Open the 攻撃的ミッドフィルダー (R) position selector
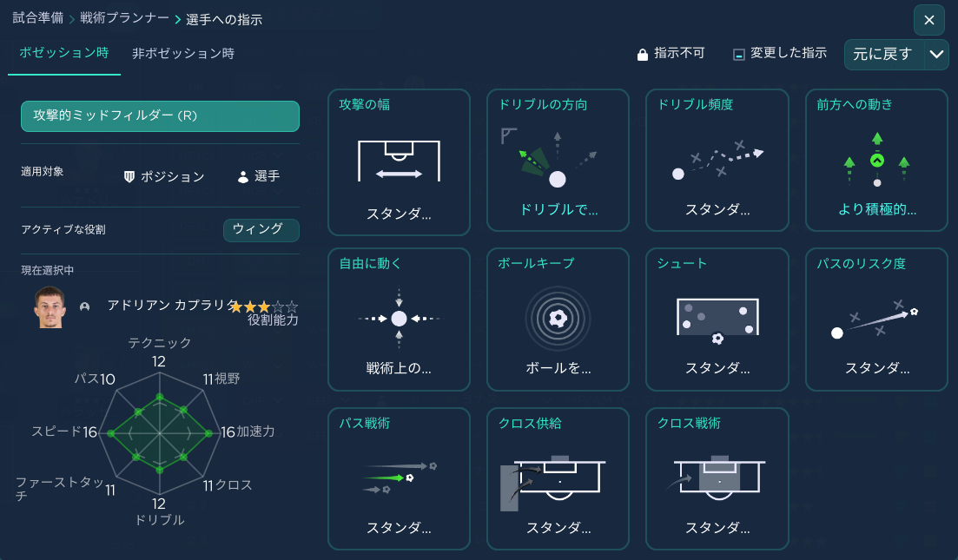Screen dimensions: 958x560 point(160,116)
